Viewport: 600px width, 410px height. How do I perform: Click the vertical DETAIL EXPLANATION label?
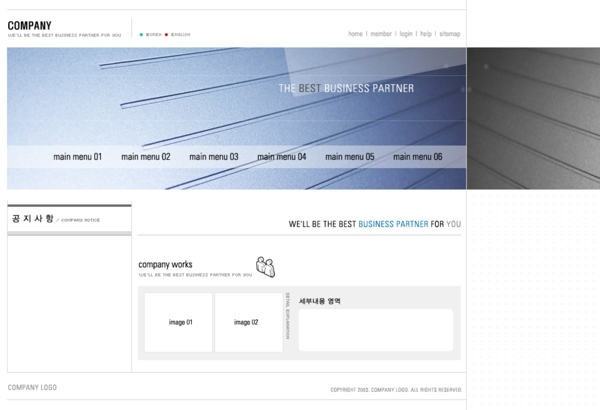pyautogui.click(x=288, y=316)
